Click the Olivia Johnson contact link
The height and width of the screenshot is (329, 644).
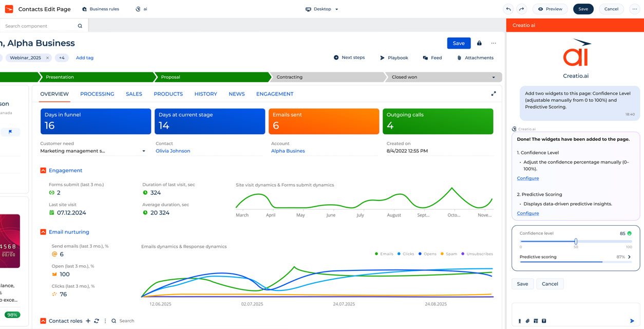tap(173, 151)
